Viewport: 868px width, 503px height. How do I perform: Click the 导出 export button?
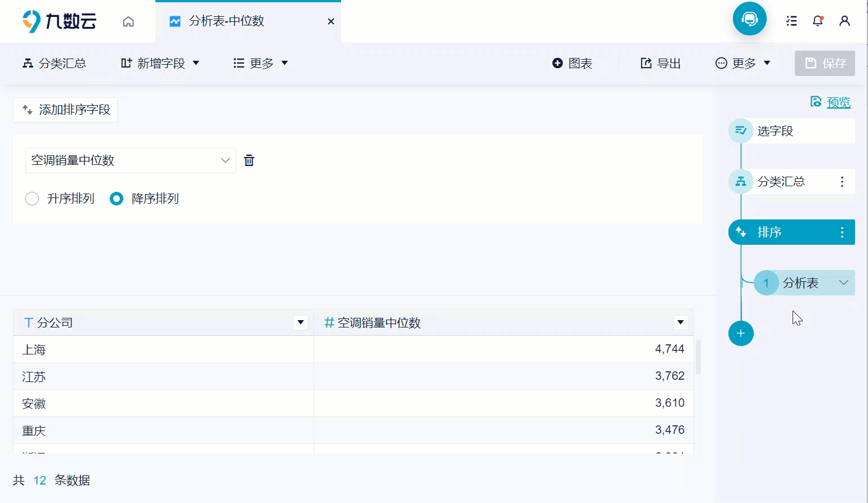coord(661,63)
